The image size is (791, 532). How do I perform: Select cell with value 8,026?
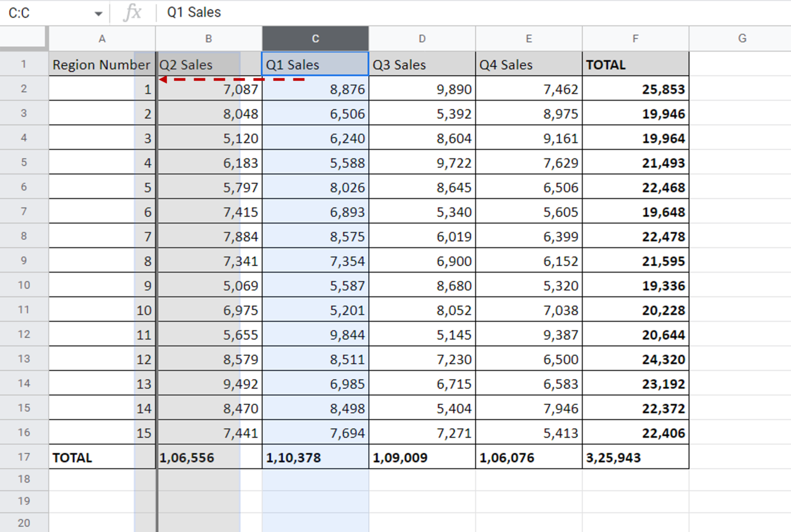[315, 187]
